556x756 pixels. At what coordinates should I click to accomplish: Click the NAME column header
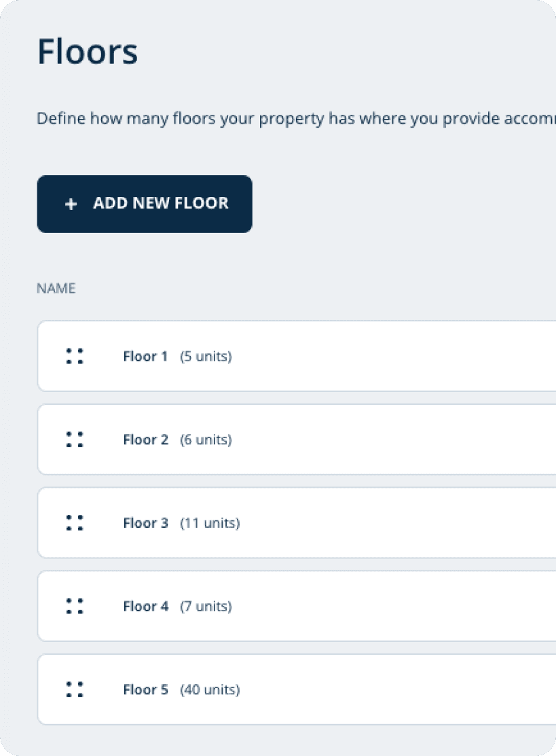coord(56,288)
